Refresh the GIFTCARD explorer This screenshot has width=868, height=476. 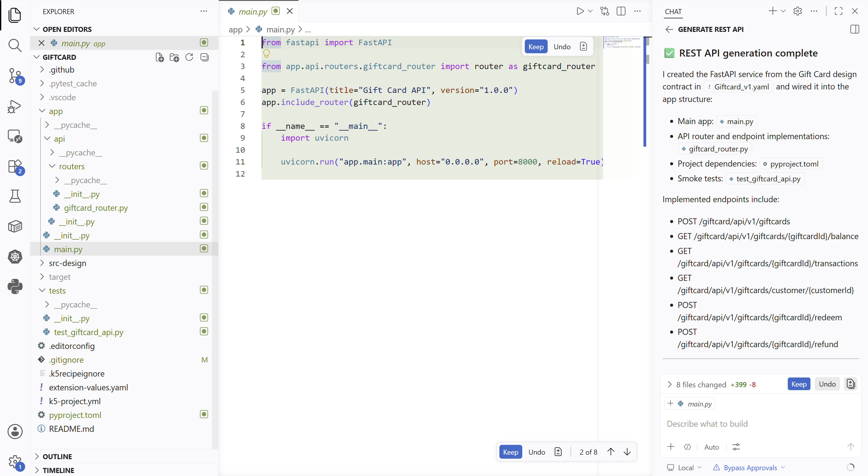coord(189,57)
